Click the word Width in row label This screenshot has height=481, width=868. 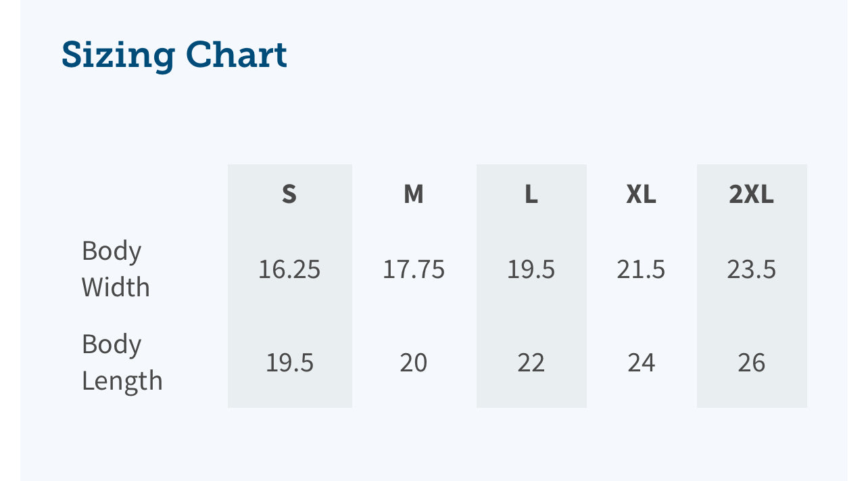(x=116, y=288)
